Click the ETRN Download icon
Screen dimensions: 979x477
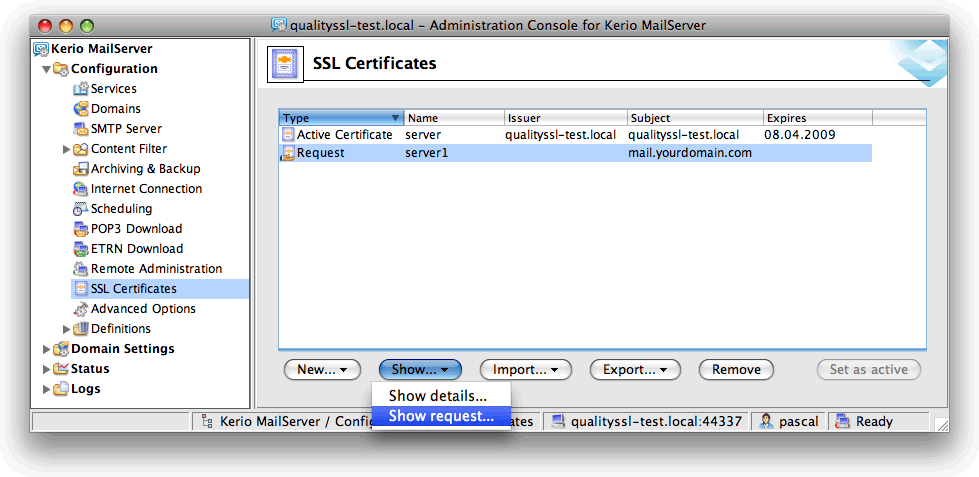[x=81, y=248]
